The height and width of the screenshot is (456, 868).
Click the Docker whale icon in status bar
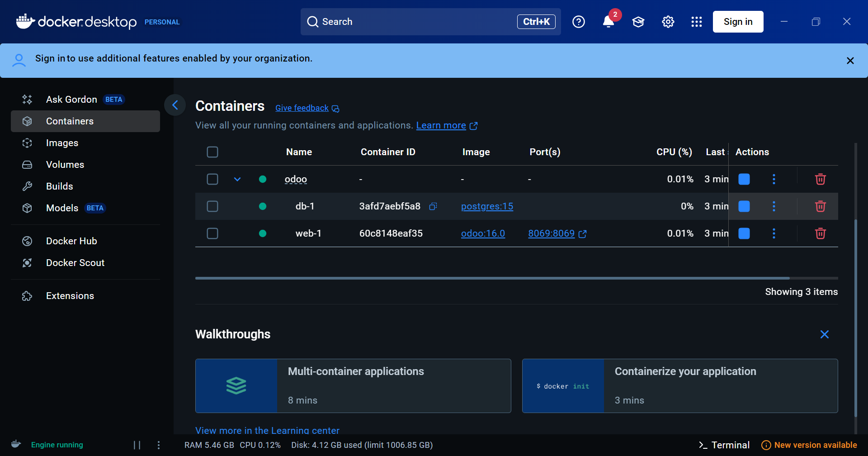[16, 444]
